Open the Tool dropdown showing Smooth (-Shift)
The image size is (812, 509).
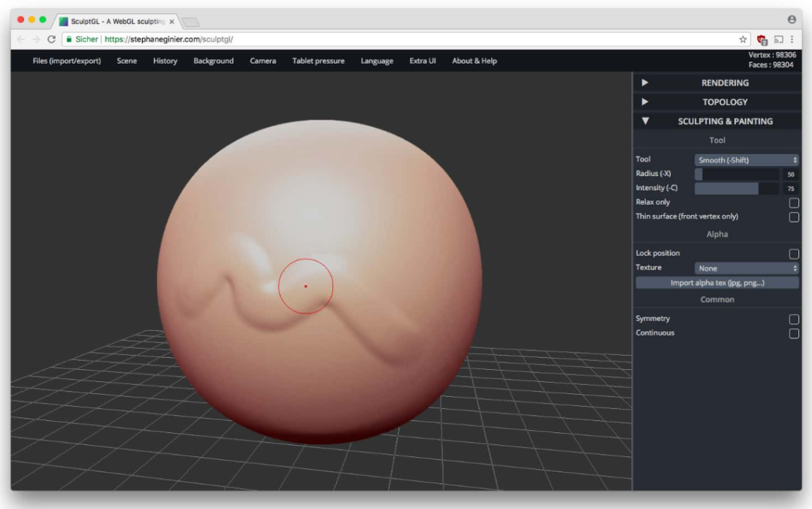coord(746,159)
